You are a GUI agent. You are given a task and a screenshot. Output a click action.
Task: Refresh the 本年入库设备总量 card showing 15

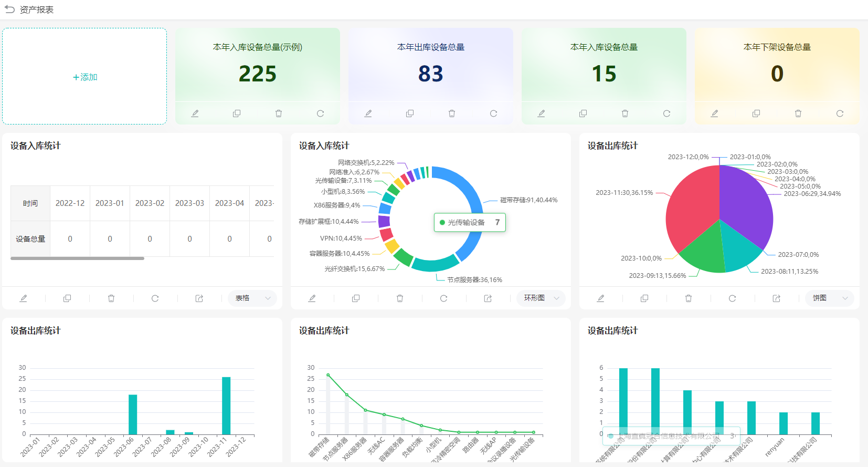666,113
